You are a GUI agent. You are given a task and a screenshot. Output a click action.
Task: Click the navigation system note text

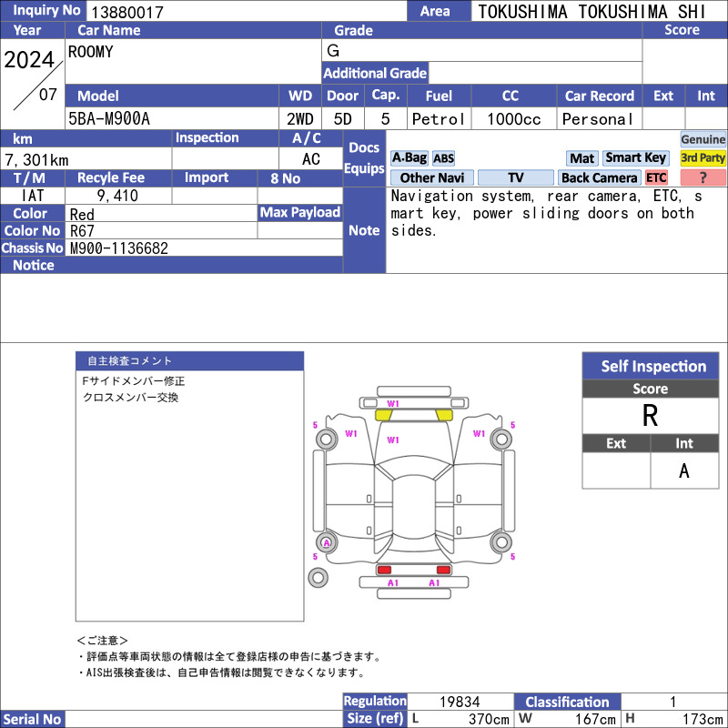pos(546,213)
